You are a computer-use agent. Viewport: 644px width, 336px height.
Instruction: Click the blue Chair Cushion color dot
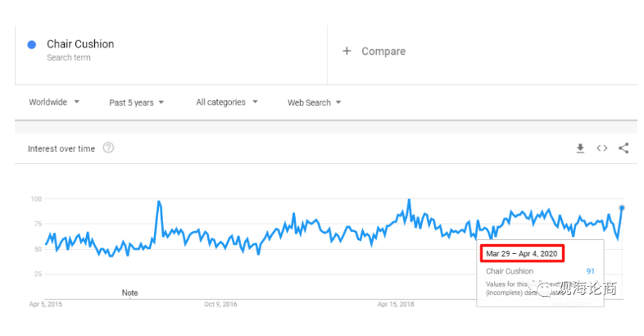click(x=32, y=44)
